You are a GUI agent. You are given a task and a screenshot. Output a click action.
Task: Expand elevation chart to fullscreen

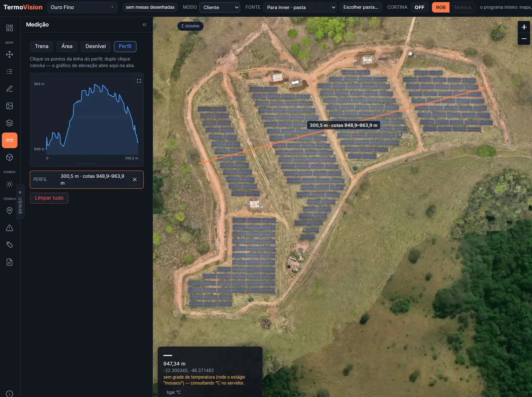point(139,81)
